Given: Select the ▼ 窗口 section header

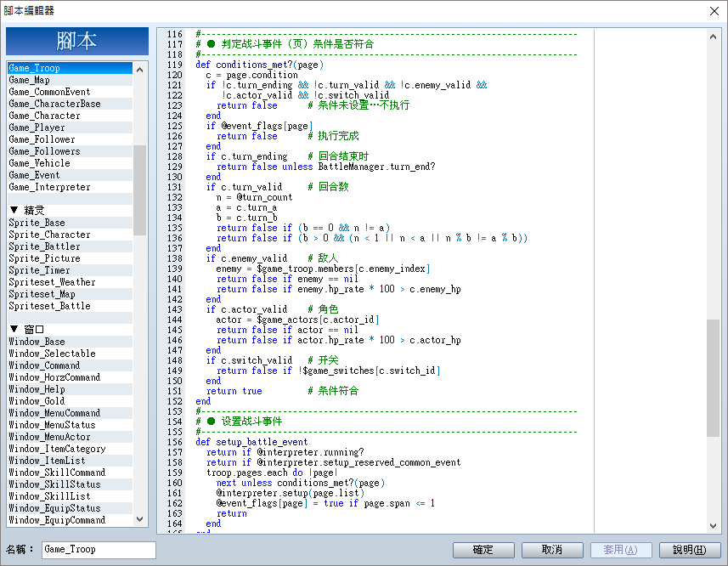Looking at the screenshot, I should tap(70, 330).
